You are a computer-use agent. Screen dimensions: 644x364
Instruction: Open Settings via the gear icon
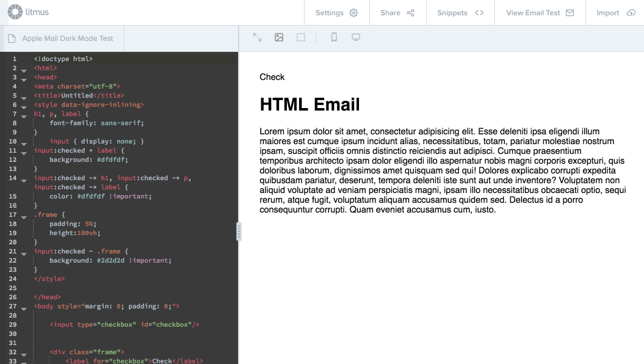(x=353, y=13)
